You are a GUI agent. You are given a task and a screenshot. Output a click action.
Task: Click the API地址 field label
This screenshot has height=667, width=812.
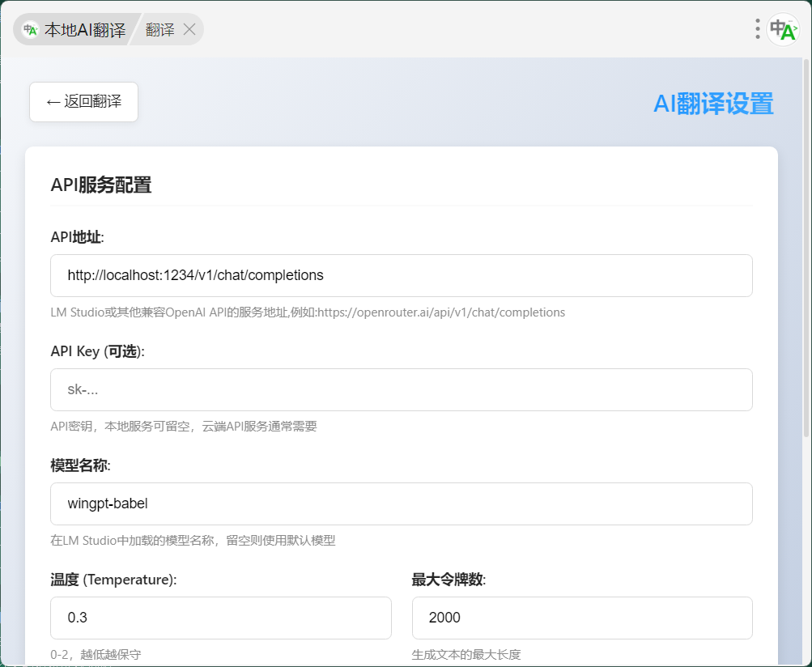coord(78,237)
